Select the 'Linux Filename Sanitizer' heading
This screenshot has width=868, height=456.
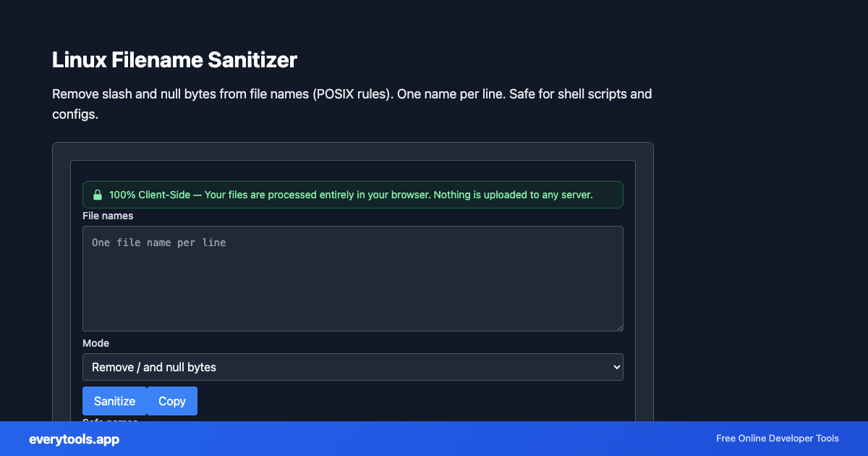point(174,60)
